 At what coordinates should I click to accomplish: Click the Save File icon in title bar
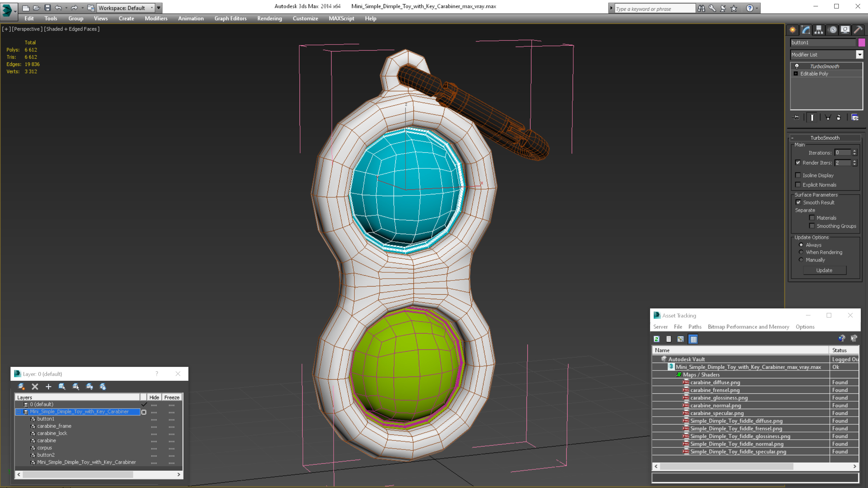tap(48, 8)
